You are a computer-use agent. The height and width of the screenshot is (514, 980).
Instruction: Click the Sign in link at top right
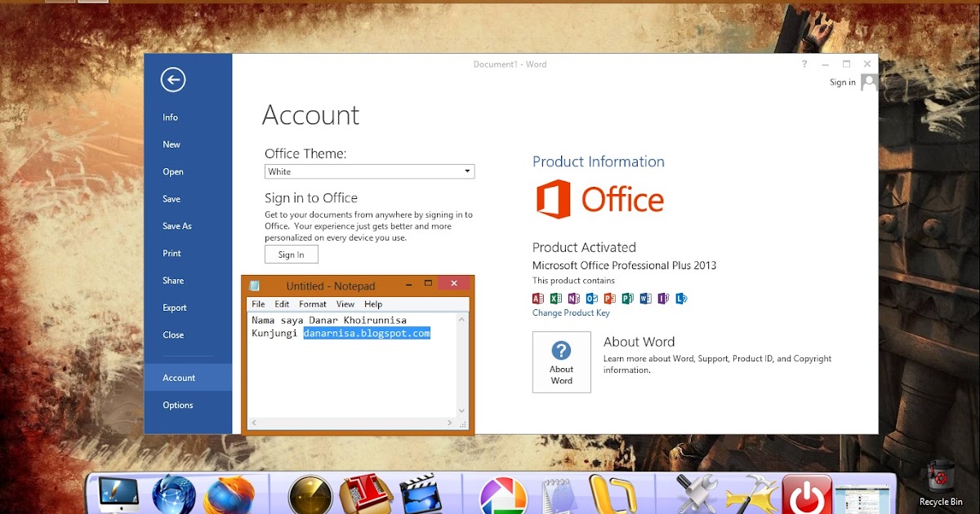(x=843, y=82)
